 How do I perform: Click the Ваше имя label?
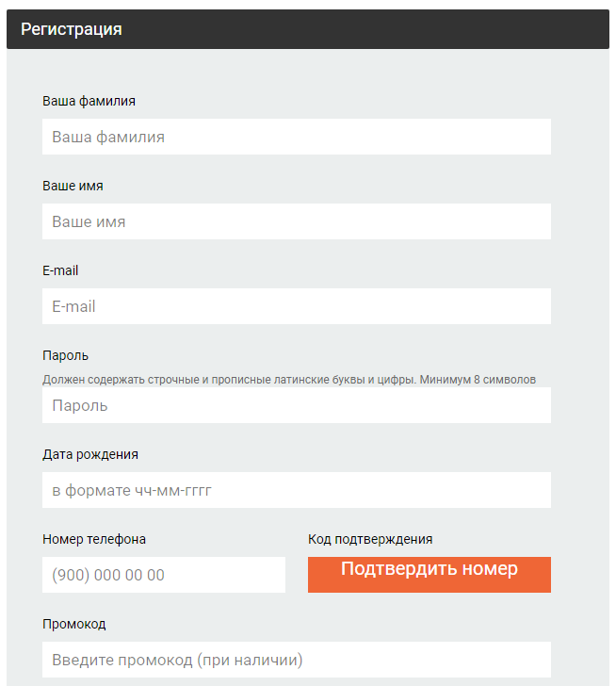(x=73, y=186)
